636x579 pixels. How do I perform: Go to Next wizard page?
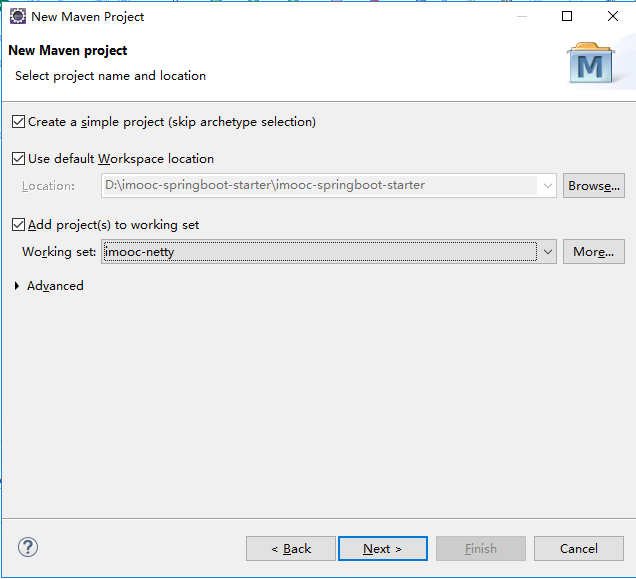point(382,548)
